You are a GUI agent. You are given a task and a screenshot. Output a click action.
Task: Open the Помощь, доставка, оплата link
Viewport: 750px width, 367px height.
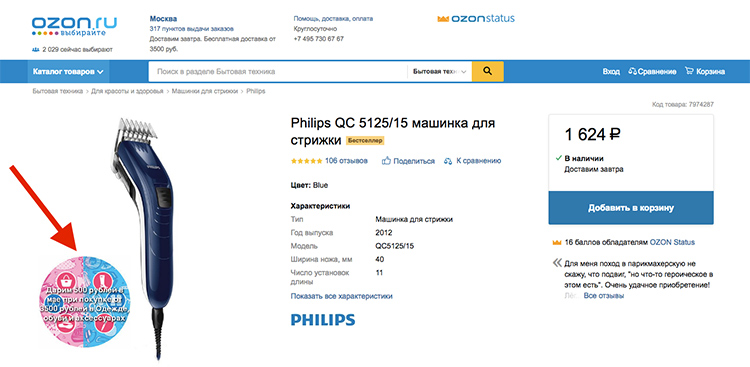[x=333, y=19]
